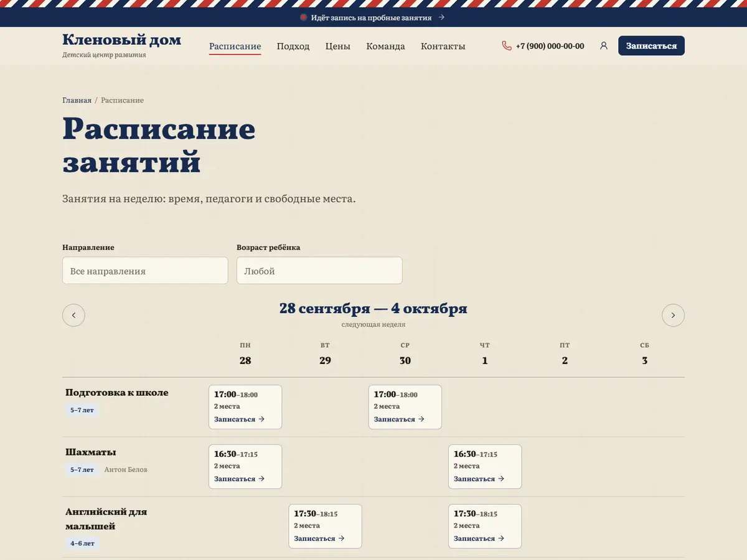
Task: Click the phone icon next to the number
Action: [x=507, y=46]
